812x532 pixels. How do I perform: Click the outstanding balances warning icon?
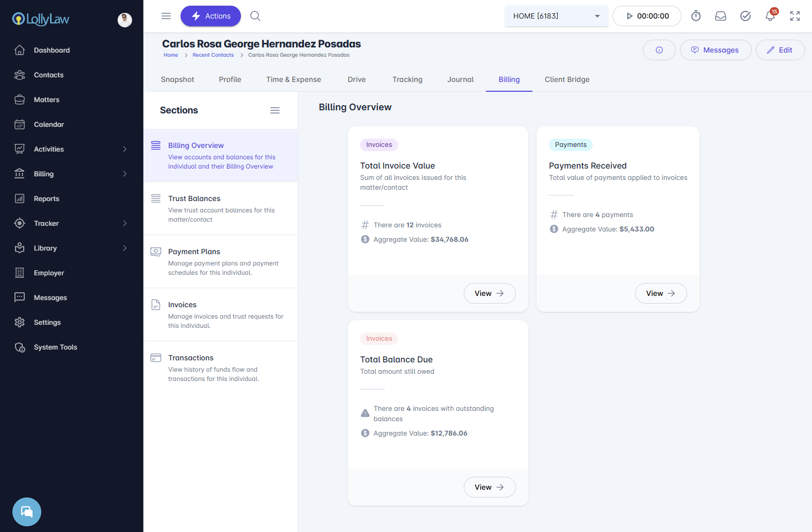coord(365,413)
